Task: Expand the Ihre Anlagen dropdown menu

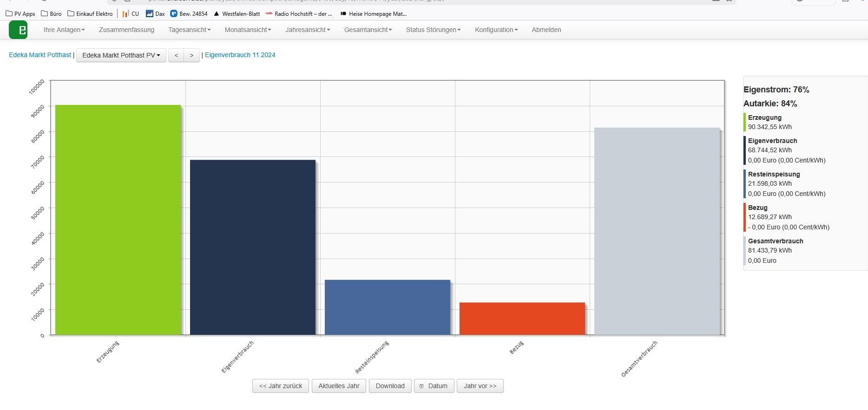Action: point(64,30)
